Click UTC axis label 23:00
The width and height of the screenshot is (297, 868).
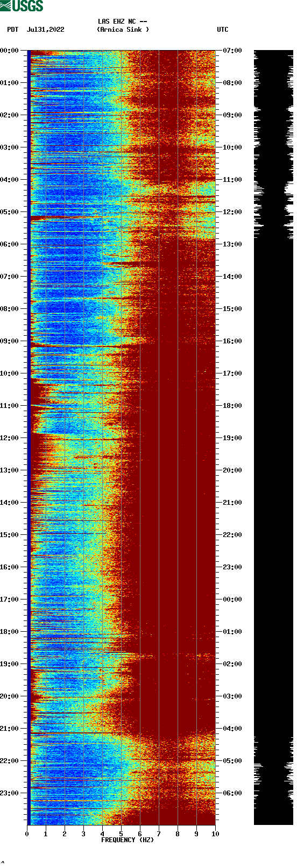[232, 567]
